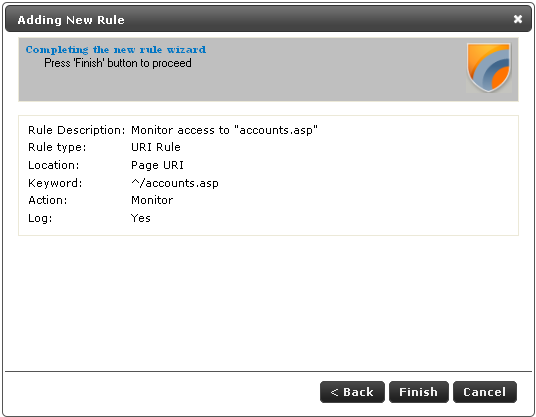Image resolution: width=536 pixels, height=417 pixels.
Task: Click the Press 'Finish' button instruction text
Action: [x=118, y=63]
